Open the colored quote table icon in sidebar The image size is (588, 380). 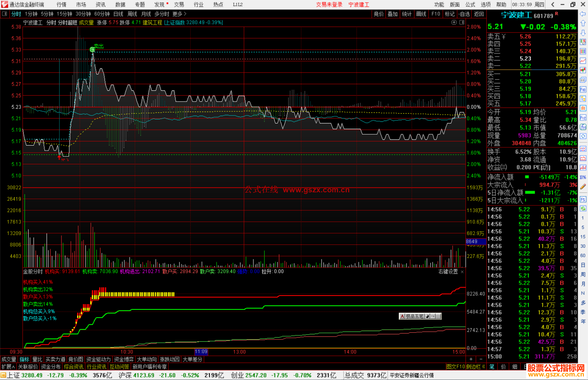(x=583, y=51)
